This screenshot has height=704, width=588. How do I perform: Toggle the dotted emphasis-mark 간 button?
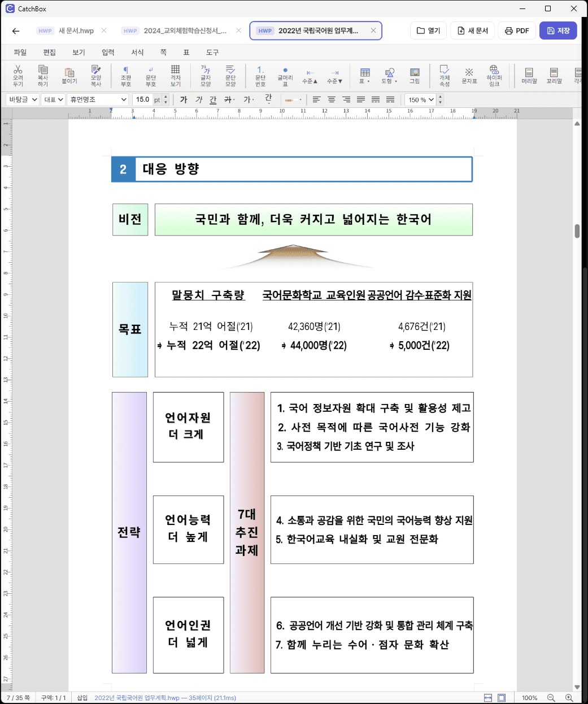coord(268,99)
